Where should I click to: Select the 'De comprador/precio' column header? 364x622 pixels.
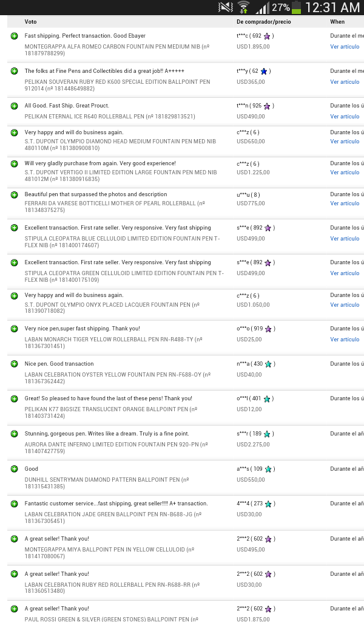pos(263,22)
